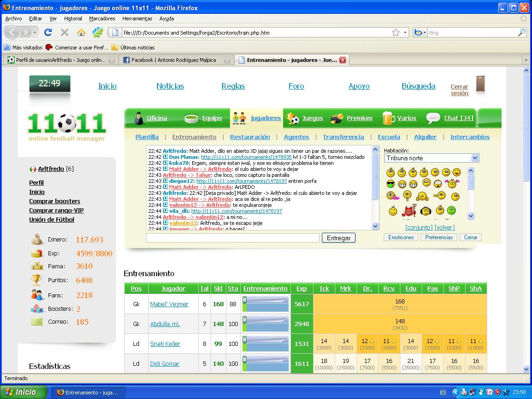This screenshot has height=399, width=532.
Task: Open the Transferencia link
Action: coord(343,137)
